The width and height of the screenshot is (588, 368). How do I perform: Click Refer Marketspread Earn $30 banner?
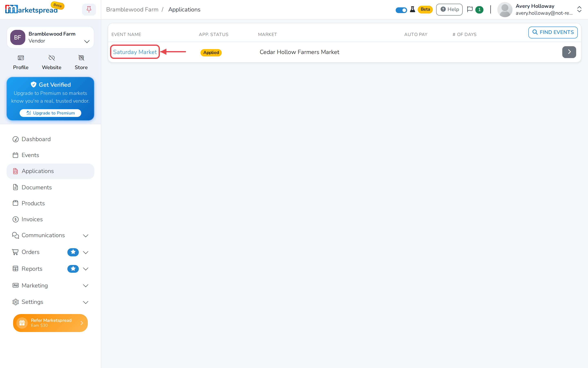tap(50, 323)
